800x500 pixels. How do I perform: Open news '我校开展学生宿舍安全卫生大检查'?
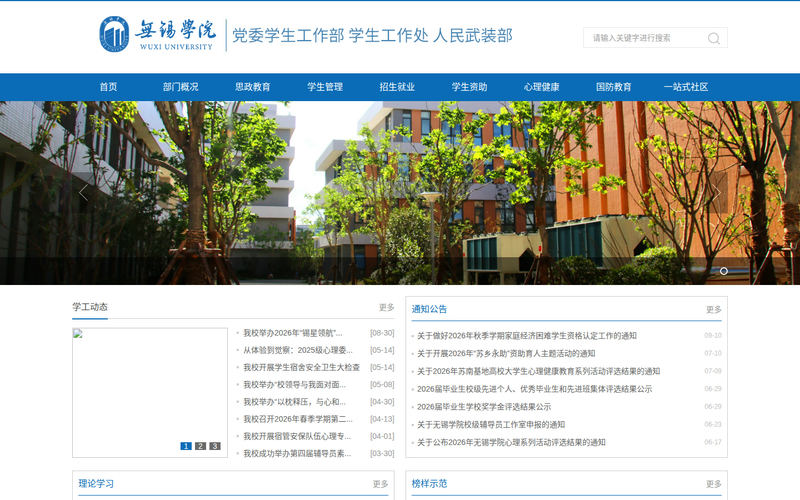[302, 367]
